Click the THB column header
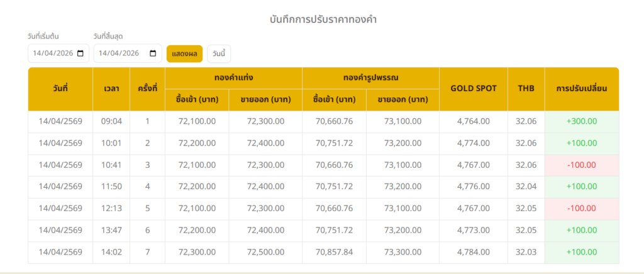 (526, 89)
